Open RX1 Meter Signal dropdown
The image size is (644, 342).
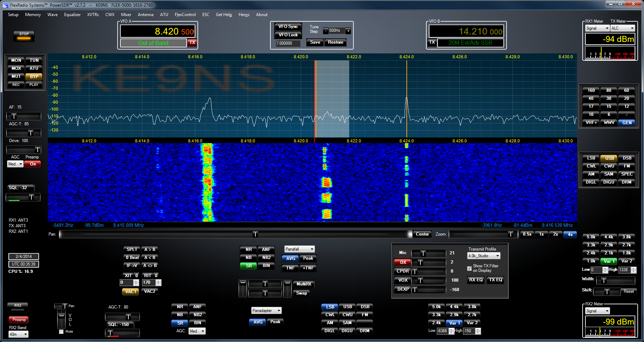(597, 28)
